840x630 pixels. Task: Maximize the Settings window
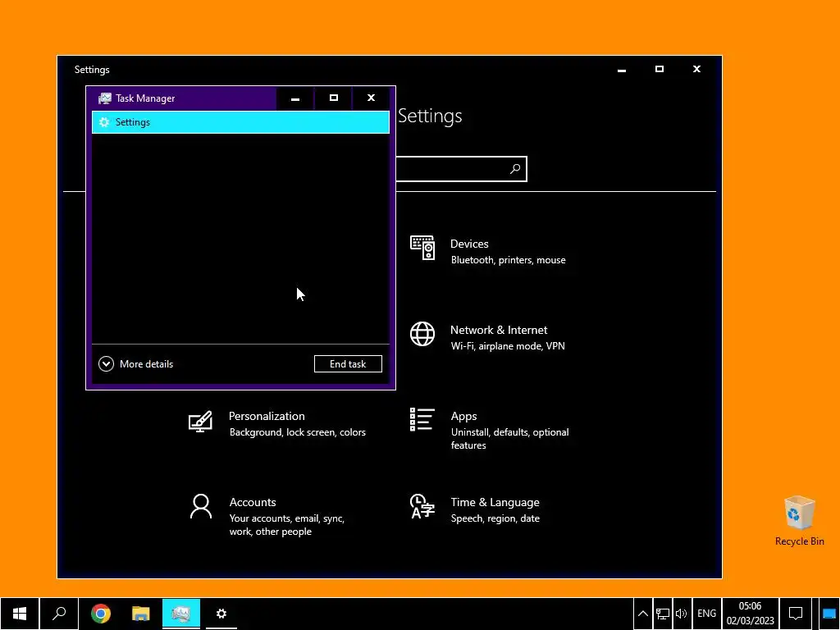point(660,69)
